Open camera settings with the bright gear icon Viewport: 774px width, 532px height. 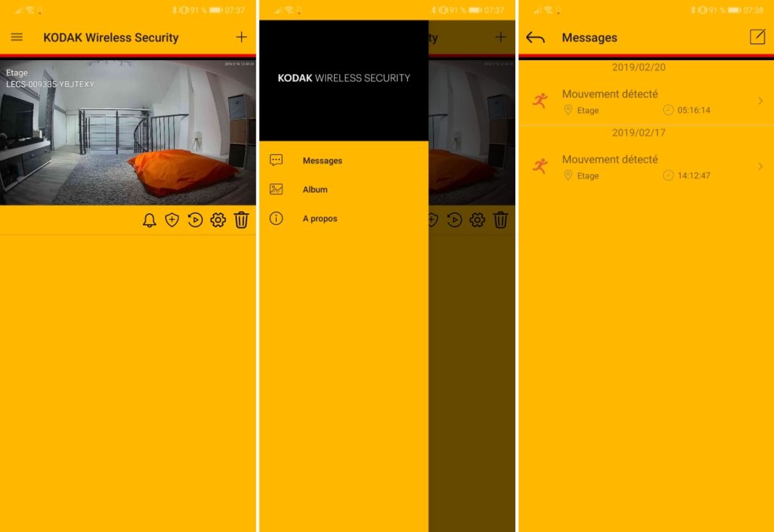pyautogui.click(x=217, y=220)
